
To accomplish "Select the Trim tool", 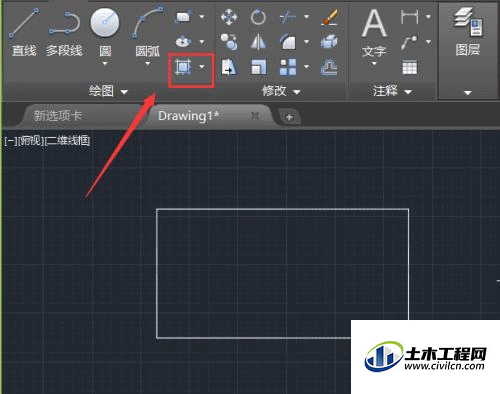I will click(288, 17).
